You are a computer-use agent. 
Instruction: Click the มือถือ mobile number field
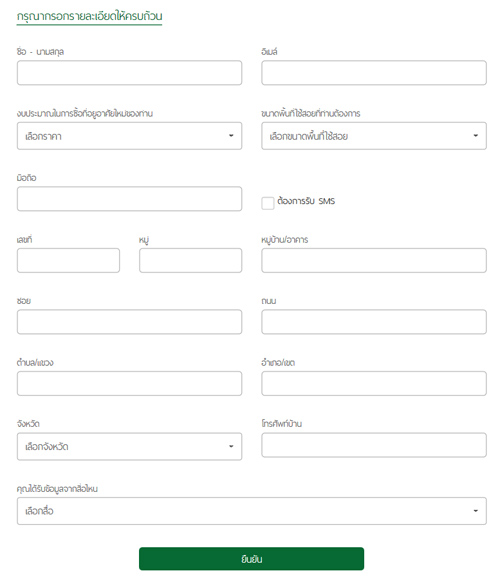[129, 199]
